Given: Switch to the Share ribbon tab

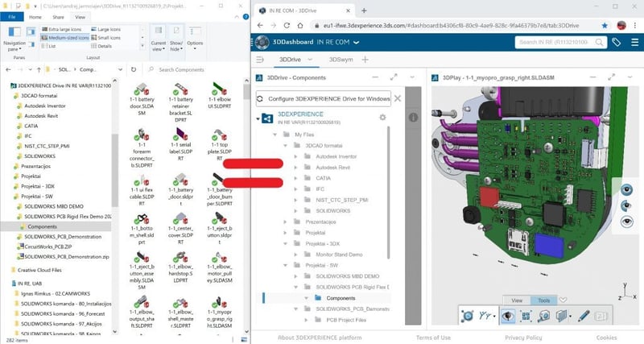Looking at the screenshot, I should click(x=58, y=17).
